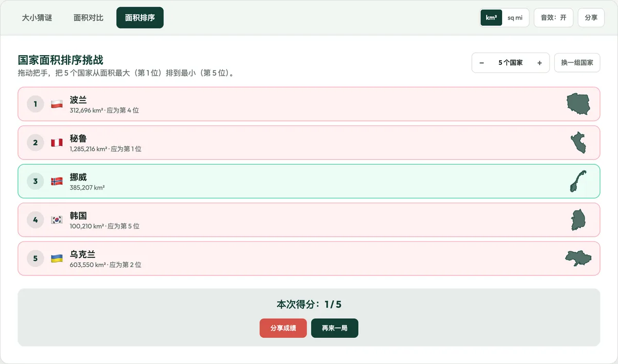Click the 国家面积排序挑战 heading
The width and height of the screenshot is (618, 364).
pyautogui.click(x=61, y=60)
